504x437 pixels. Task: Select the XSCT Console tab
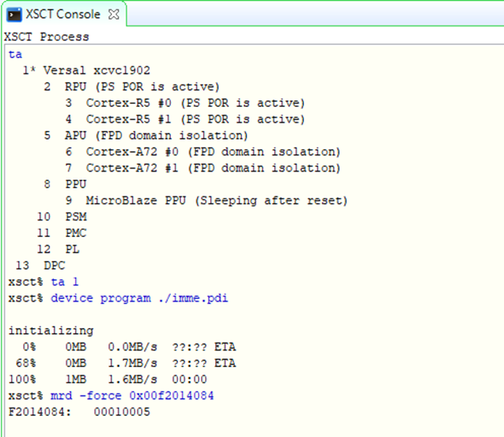coord(61,15)
